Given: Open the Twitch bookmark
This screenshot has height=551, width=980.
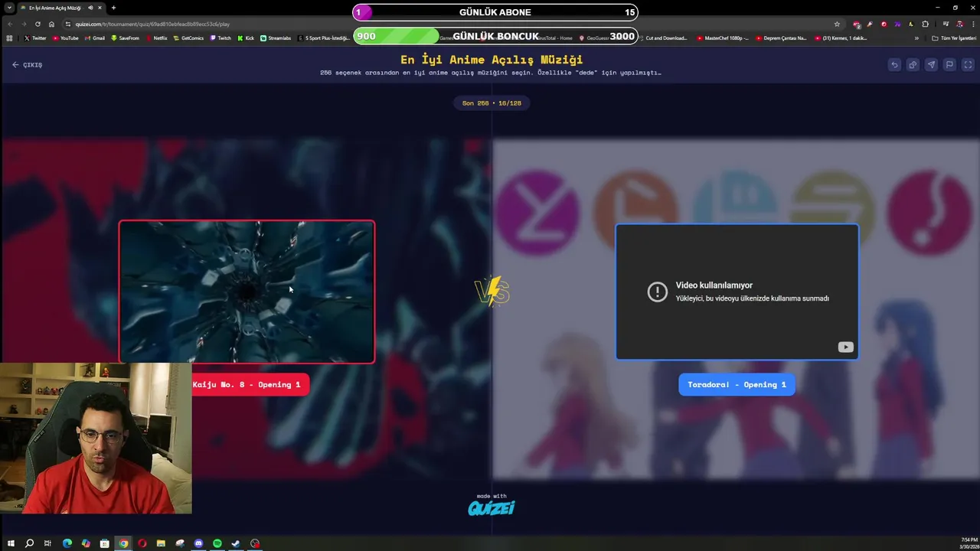Looking at the screenshot, I should point(220,38).
